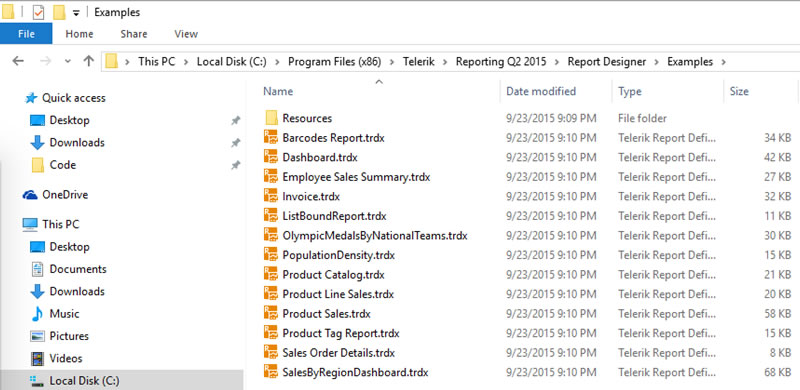Select This PC in navigation pane

pos(61,225)
